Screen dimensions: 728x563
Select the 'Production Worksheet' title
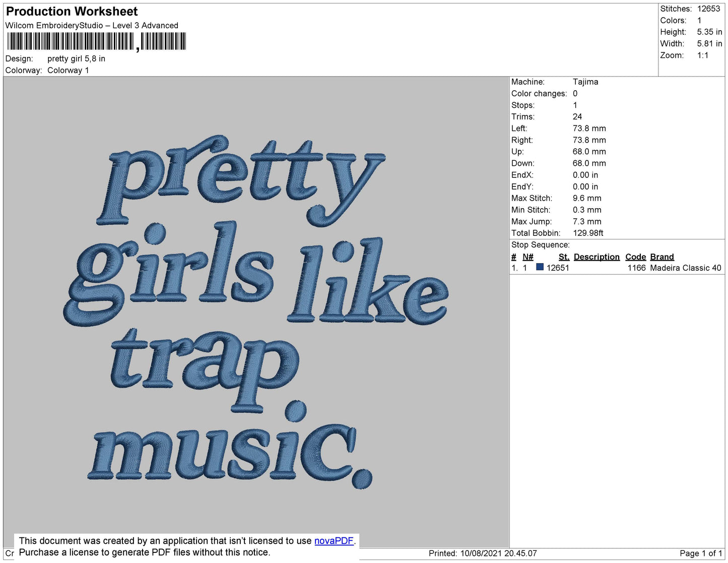[72, 11]
